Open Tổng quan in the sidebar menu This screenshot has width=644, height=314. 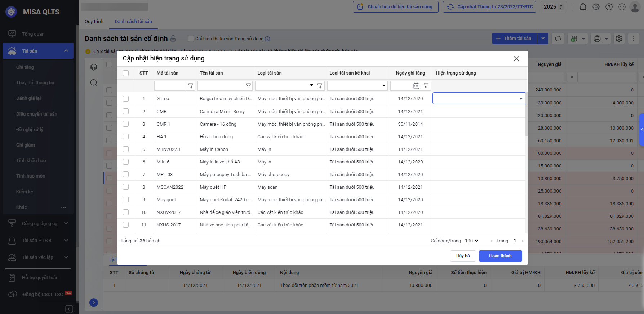pyautogui.click(x=33, y=34)
